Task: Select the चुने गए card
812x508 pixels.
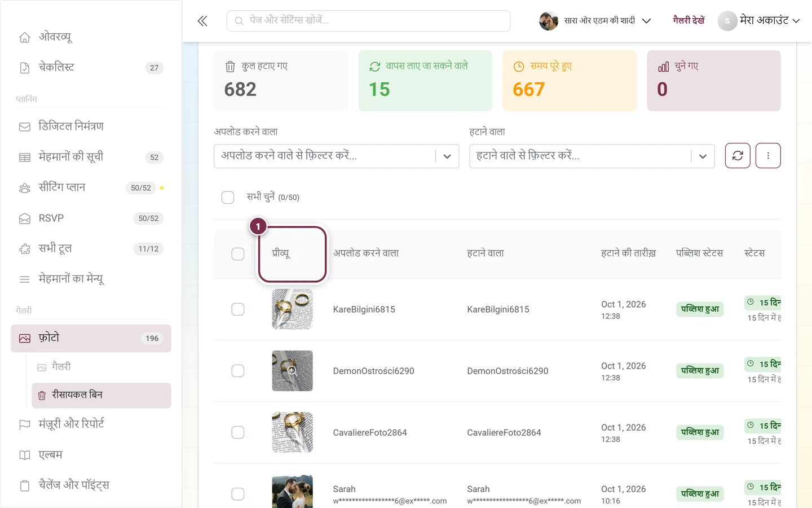Action: pos(714,81)
